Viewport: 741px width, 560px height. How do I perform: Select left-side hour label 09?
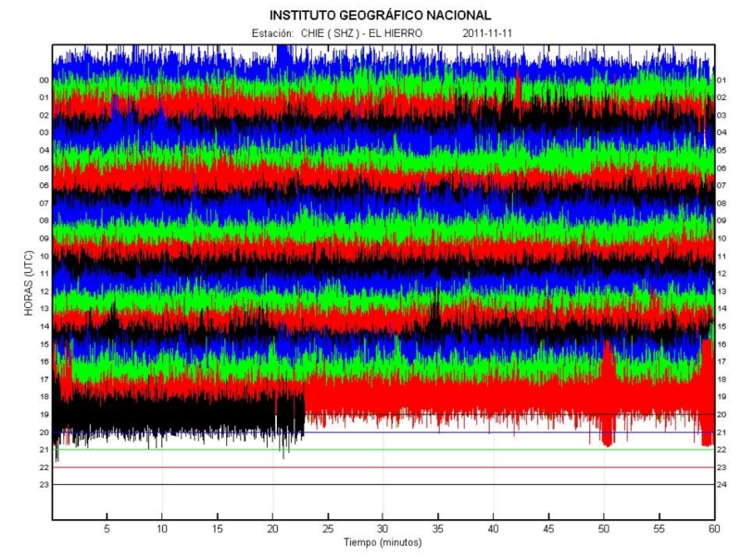pyautogui.click(x=44, y=239)
